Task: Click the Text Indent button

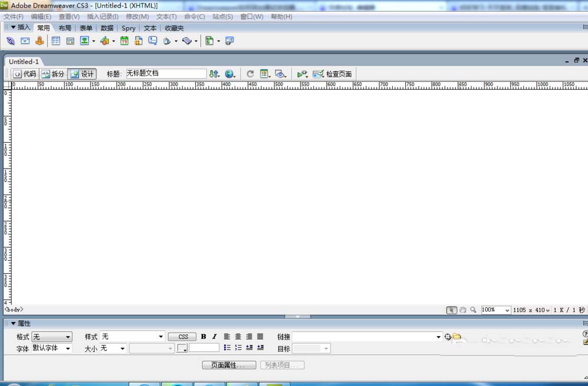Action: pyautogui.click(x=260, y=348)
